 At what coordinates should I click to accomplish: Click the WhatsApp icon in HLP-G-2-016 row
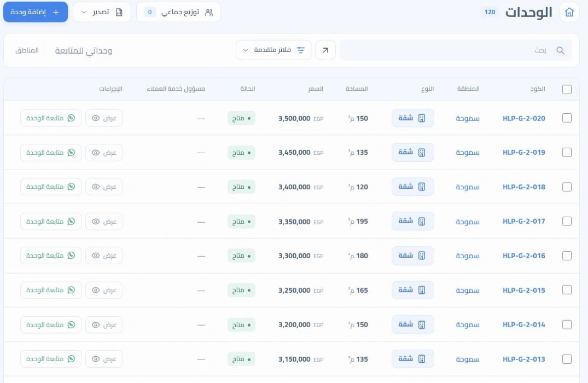[71, 256]
